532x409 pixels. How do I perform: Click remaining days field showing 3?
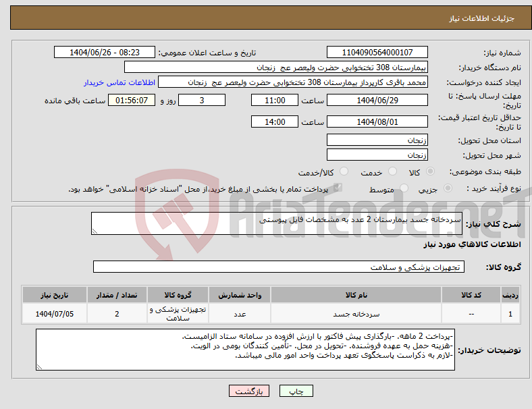pos(202,100)
